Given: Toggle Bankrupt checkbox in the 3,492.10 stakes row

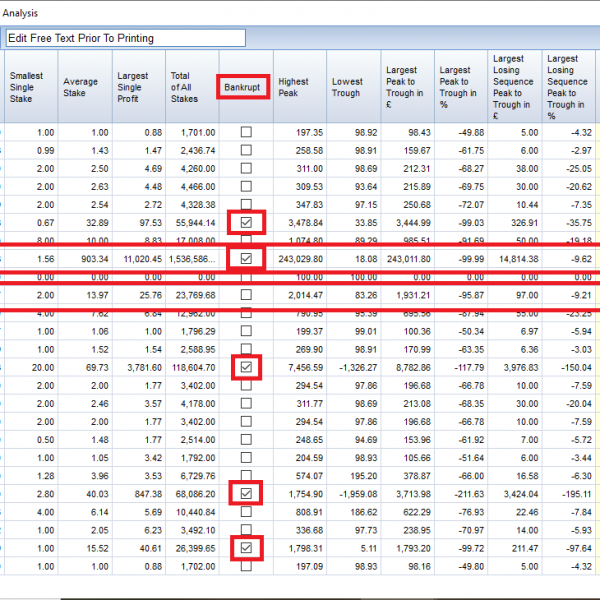Looking at the screenshot, I should [x=246, y=530].
